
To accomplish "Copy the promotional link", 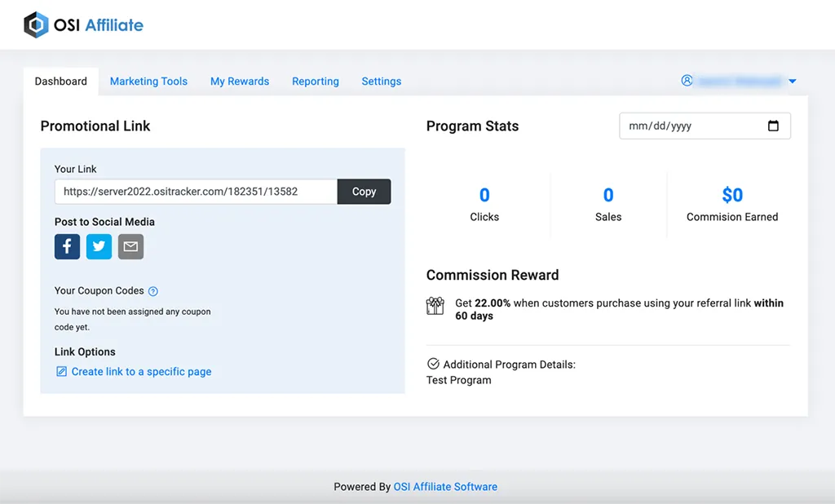I will [x=364, y=191].
